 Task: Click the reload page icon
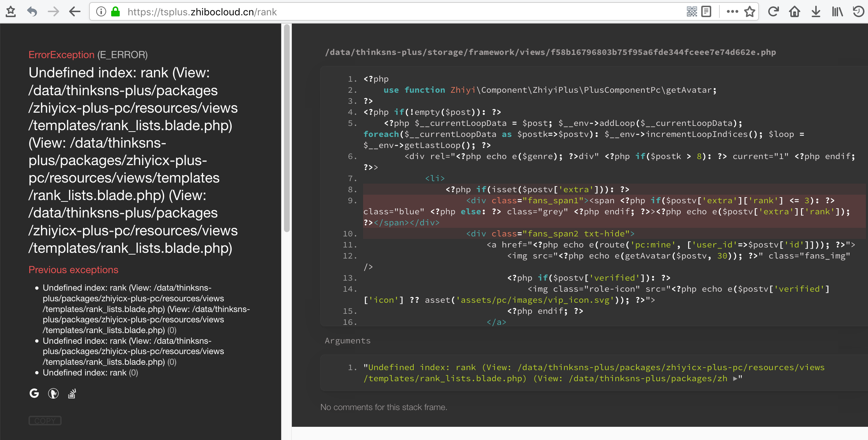click(x=773, y=12)
